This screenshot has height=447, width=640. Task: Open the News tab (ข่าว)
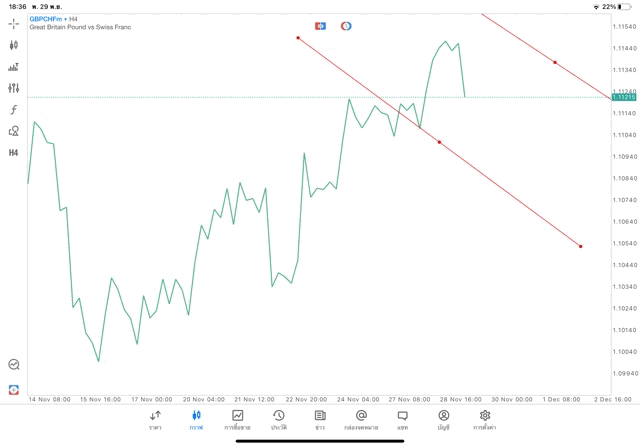pos(320,419)
